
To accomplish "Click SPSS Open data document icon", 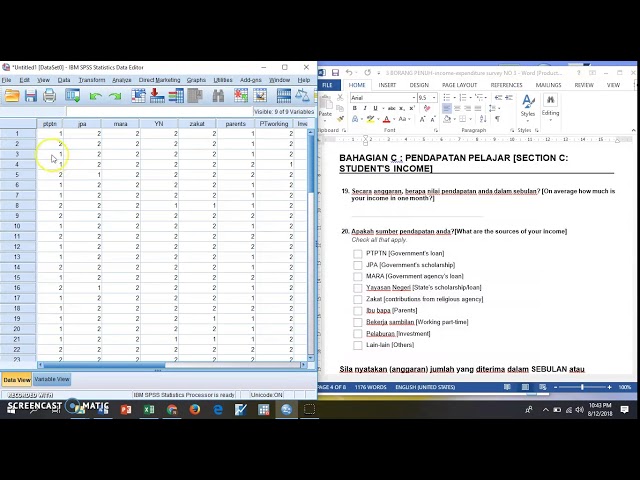I will pos(12,96).
